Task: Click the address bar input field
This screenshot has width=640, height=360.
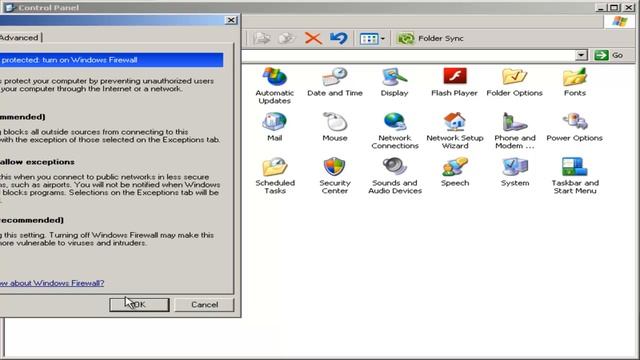Action: coord(409,55)
